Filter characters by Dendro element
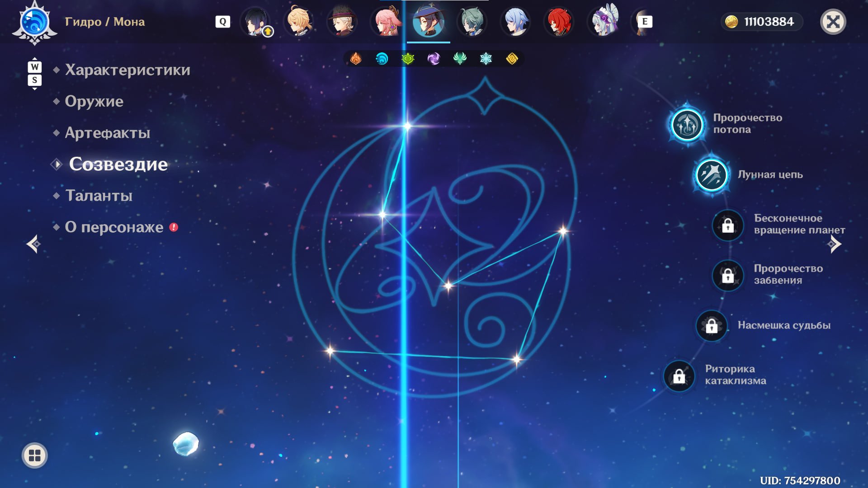 (x=408, y=59)
